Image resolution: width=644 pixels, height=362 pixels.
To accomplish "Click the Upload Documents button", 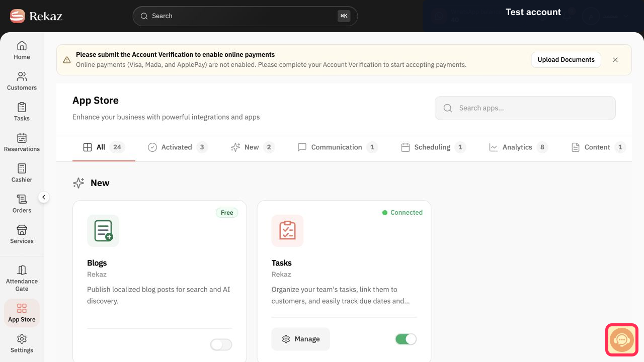I will click(x=566, y=59).
